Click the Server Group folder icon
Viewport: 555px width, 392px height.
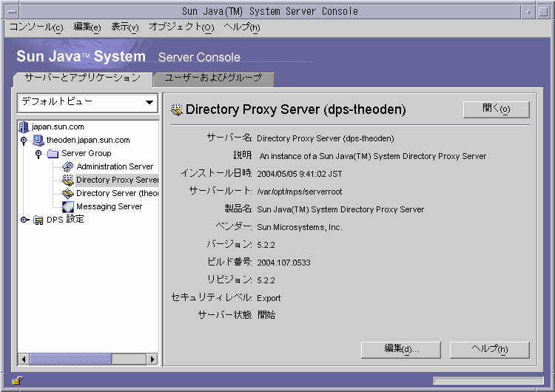[x=53, y=154]
